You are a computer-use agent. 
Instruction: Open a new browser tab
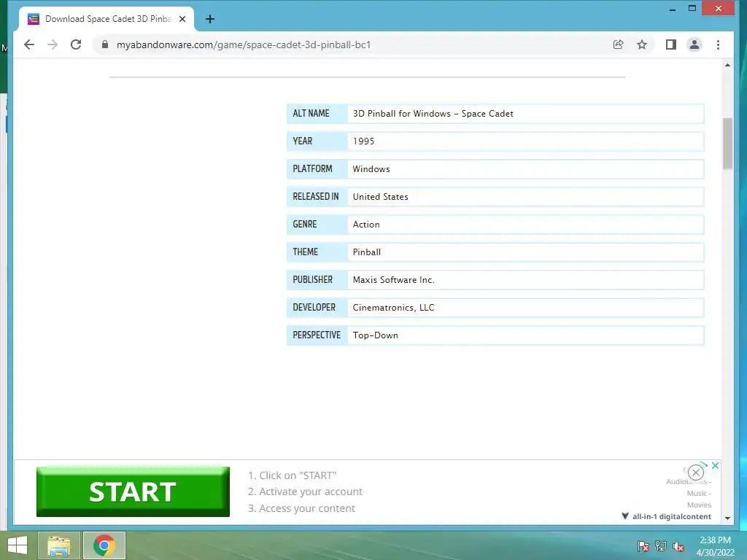210,19
